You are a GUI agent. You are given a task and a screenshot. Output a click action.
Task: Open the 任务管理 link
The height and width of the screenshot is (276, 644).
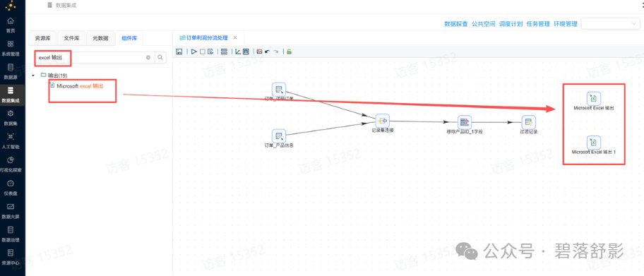click(x=538, y=24)
